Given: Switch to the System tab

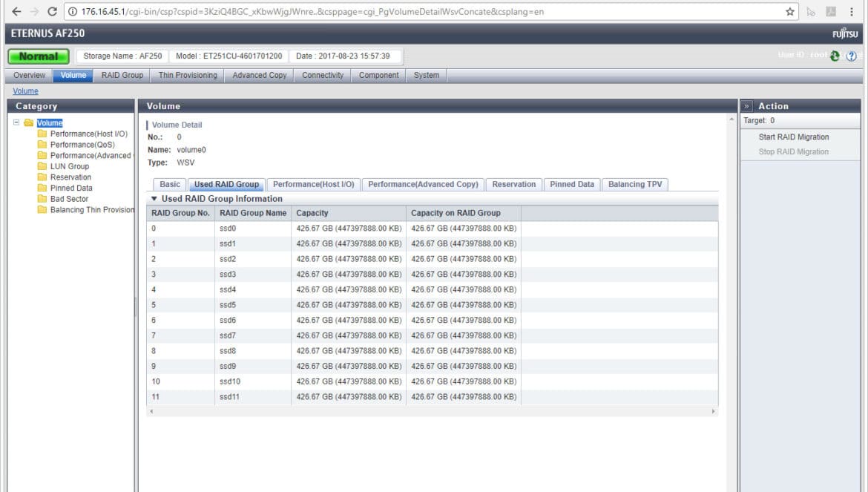Looking at the screenshot, I should pyautogui.click(x=427, y=75).
